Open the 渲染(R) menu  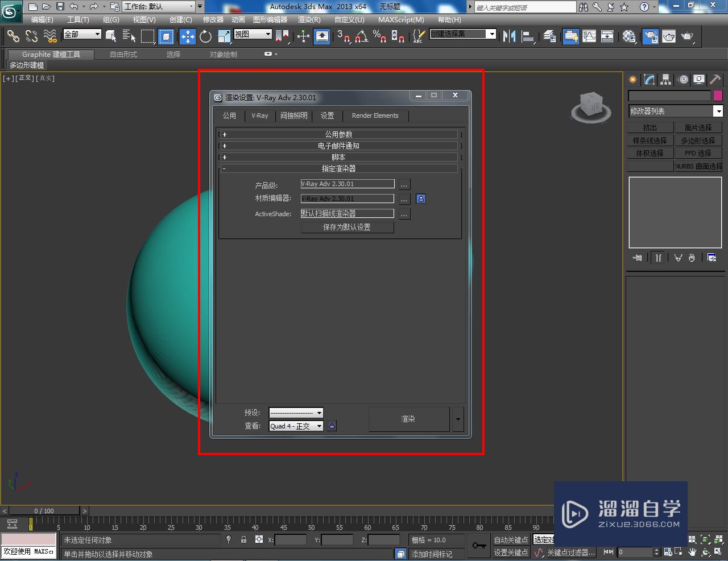(x=309, y=19)
